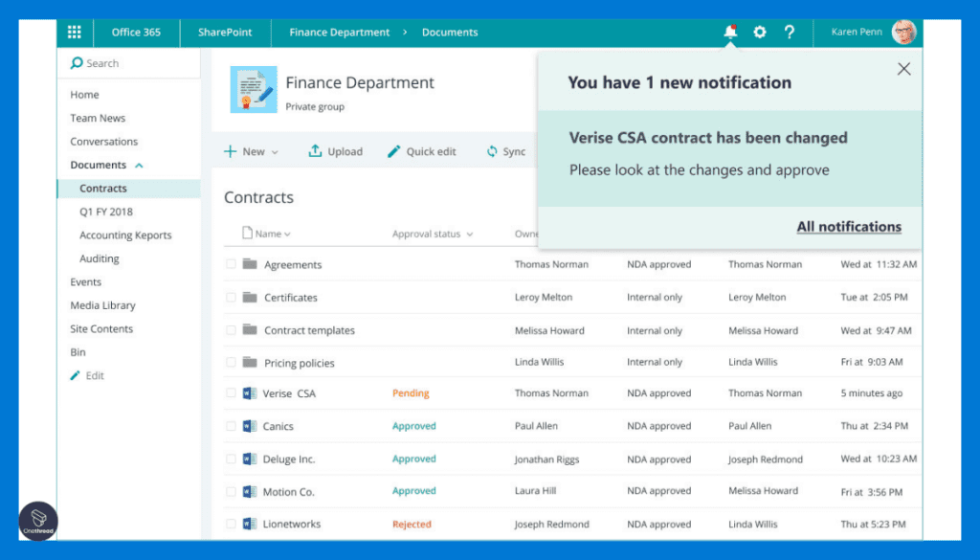Select the Motion Co. row checkbox

tap(231, 491)
